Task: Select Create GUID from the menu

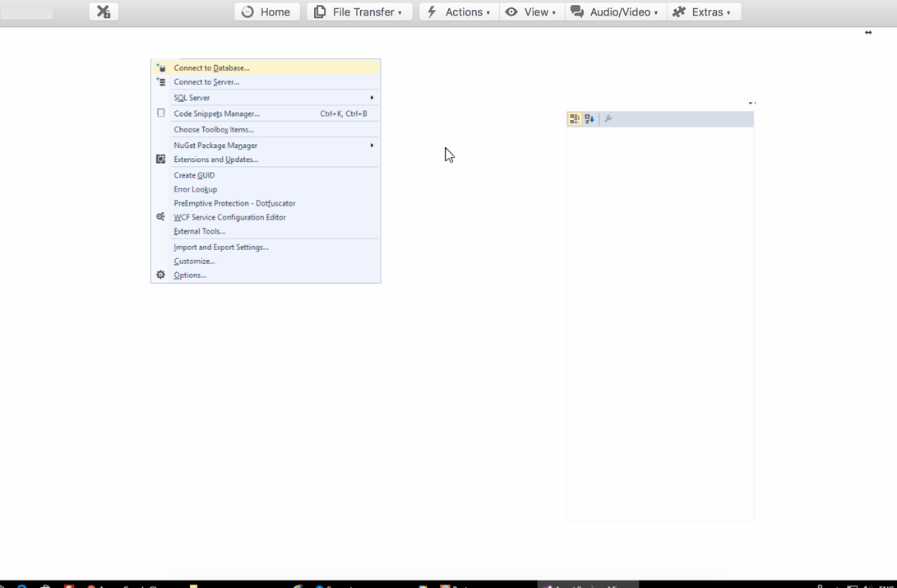Action: [194, 175]
